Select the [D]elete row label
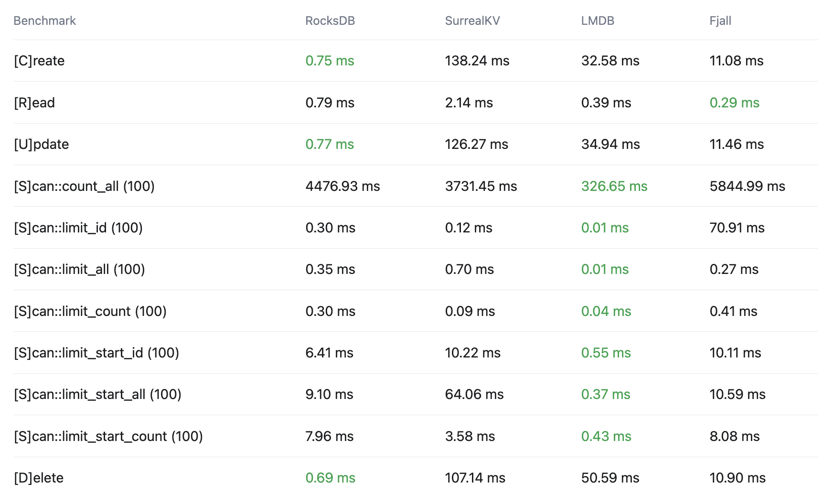The width and height of the screenshot is (834, 504). click(x=39, y=478)
